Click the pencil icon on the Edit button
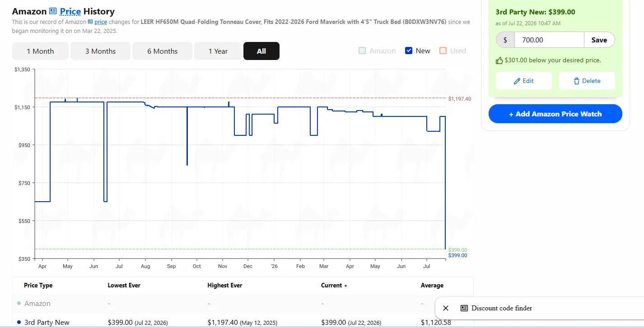Viewport: 644px width, 328px height. [x=517, y=81]
